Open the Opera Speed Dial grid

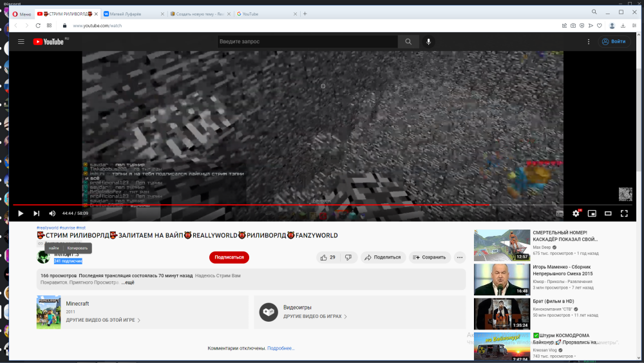(x=50, y=26)
